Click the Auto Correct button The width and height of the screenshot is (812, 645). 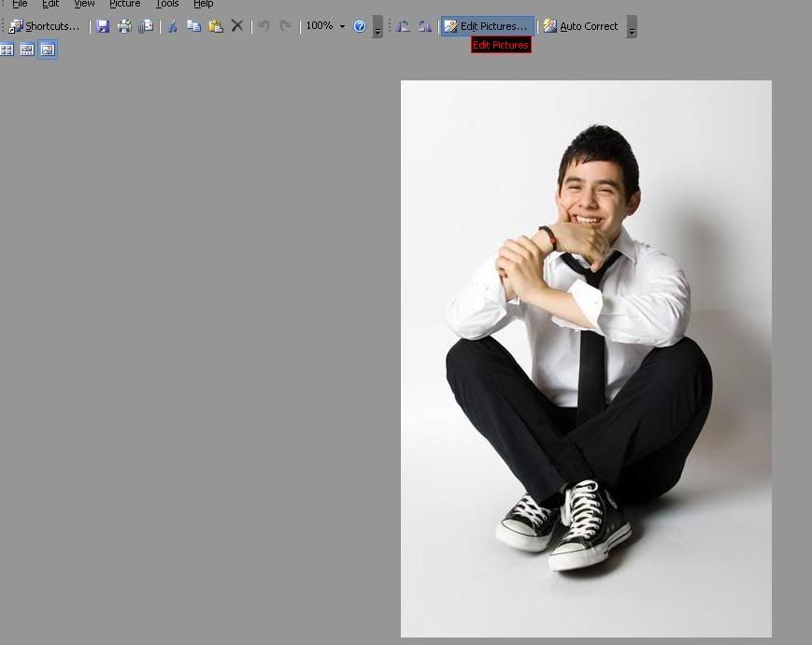click(x=580, y=26)
